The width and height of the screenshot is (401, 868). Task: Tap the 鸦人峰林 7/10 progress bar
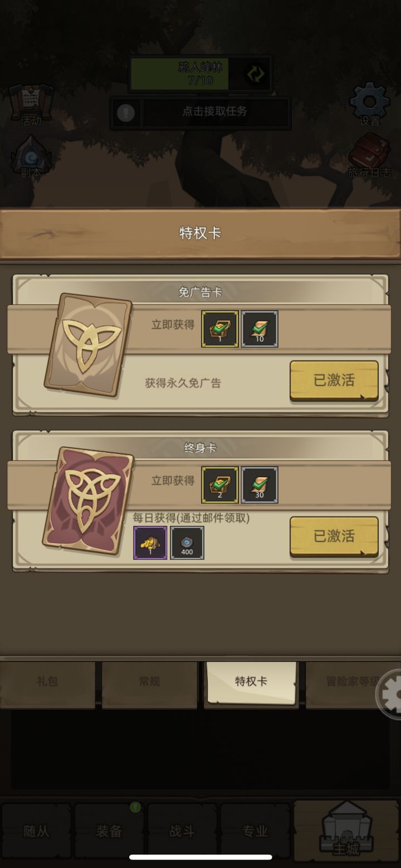(x=200, y=74)
